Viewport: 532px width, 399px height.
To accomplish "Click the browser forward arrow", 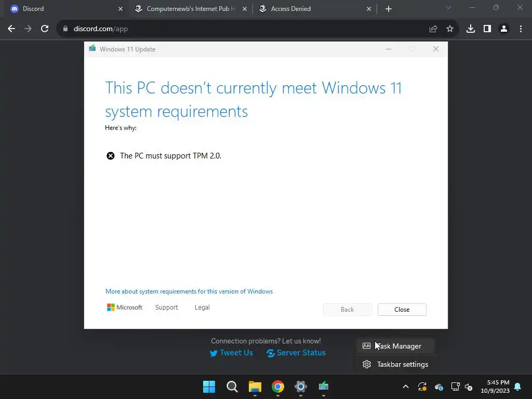I will 28,29.
